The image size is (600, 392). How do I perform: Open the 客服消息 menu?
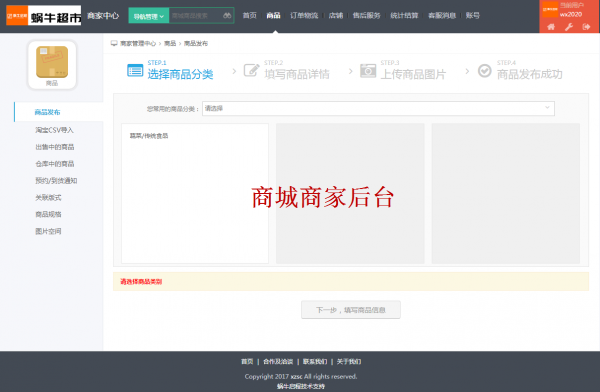[x=442, y=16]
